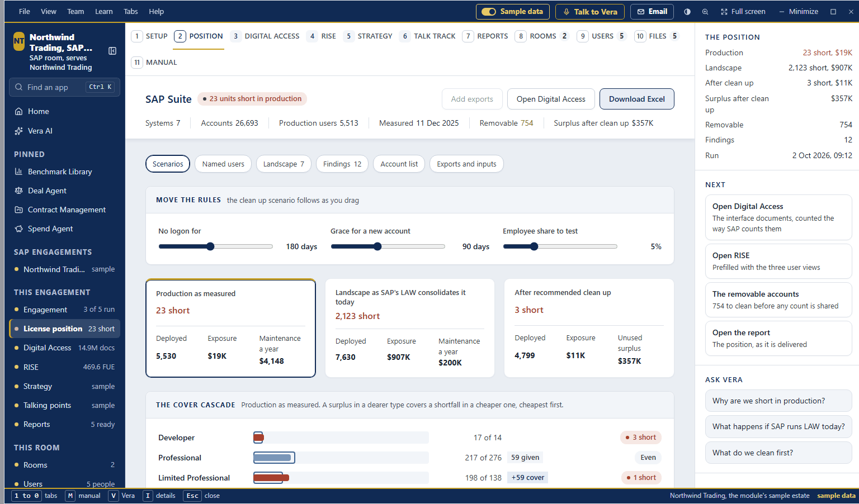Toggle the contrast theme icon
Screen dimensions: 859x504
point(687,12)
